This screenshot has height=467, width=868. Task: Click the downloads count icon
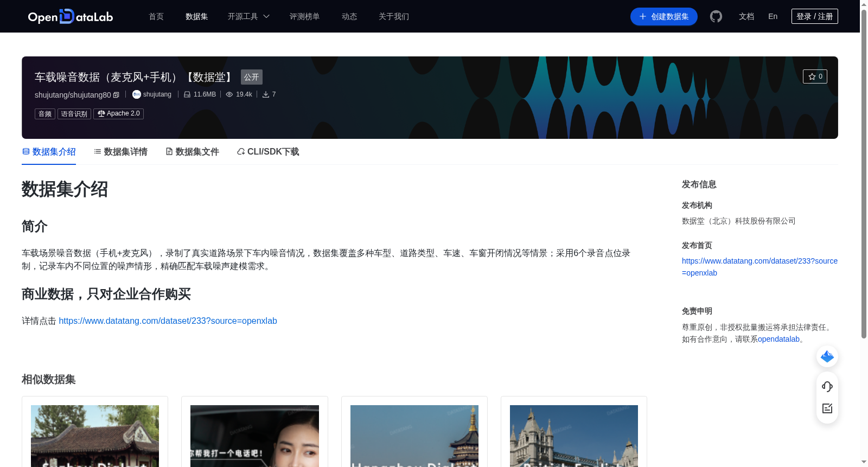click(266, 94)
